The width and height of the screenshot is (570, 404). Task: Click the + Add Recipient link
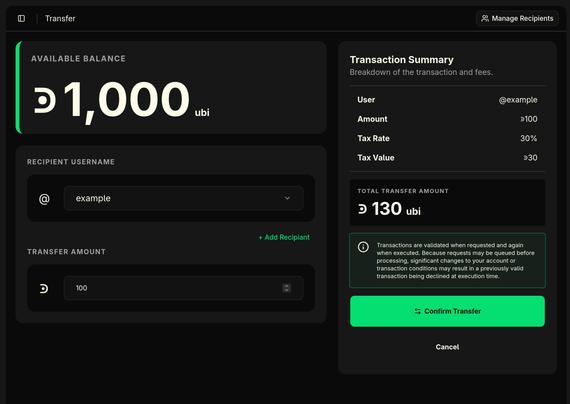pyautogui.click(x=284, y=237)
